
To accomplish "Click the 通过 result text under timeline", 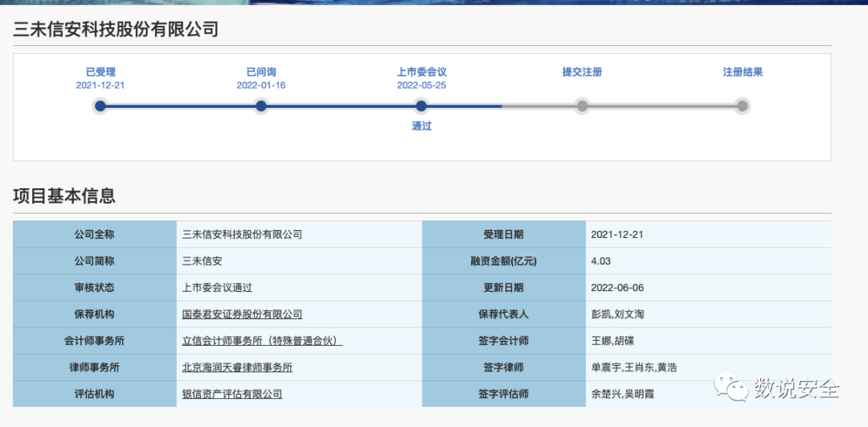I will 422,126.
